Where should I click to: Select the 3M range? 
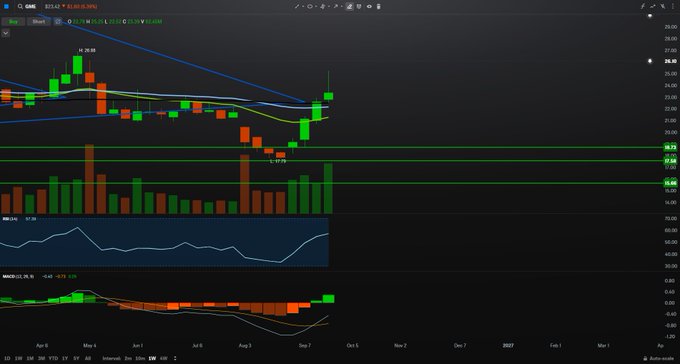(42, 358)
